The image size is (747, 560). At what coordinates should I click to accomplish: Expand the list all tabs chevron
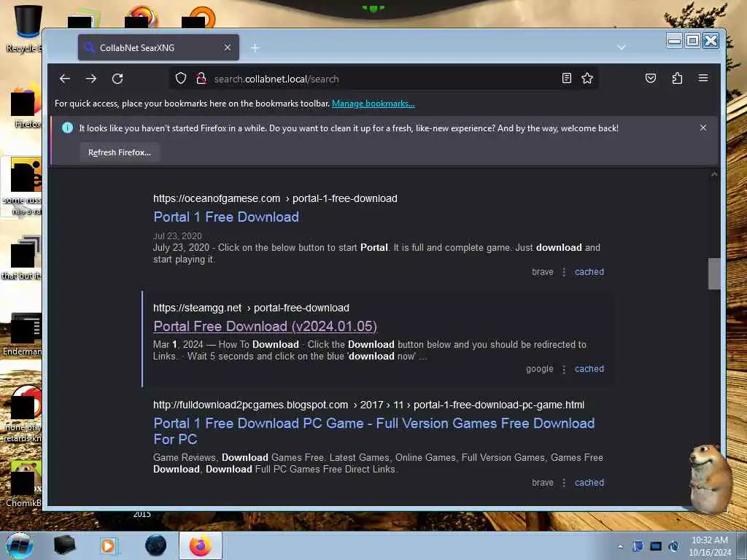[x=622, y=47]
